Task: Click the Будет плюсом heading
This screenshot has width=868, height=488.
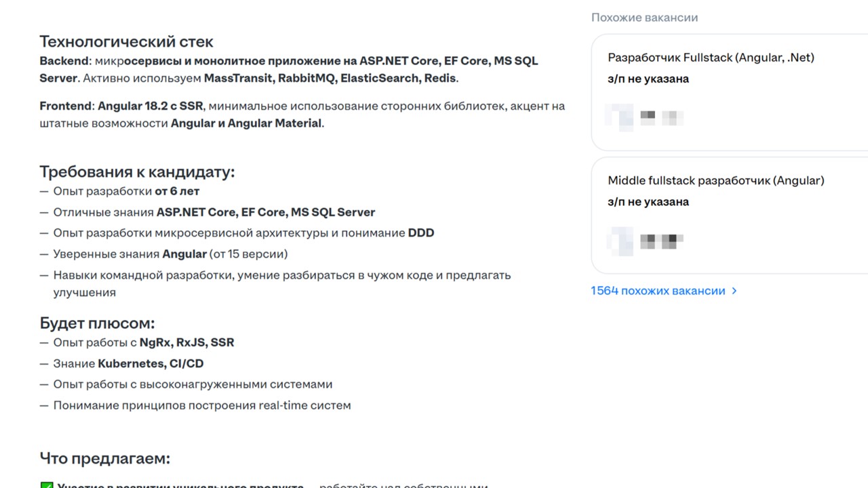Action: coord(97,323)
